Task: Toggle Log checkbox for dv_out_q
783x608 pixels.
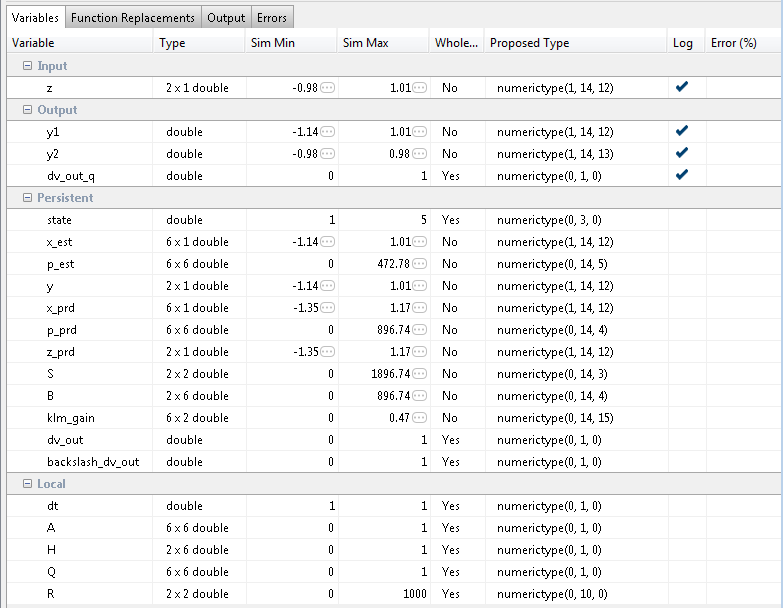Action: coord(682,175)
